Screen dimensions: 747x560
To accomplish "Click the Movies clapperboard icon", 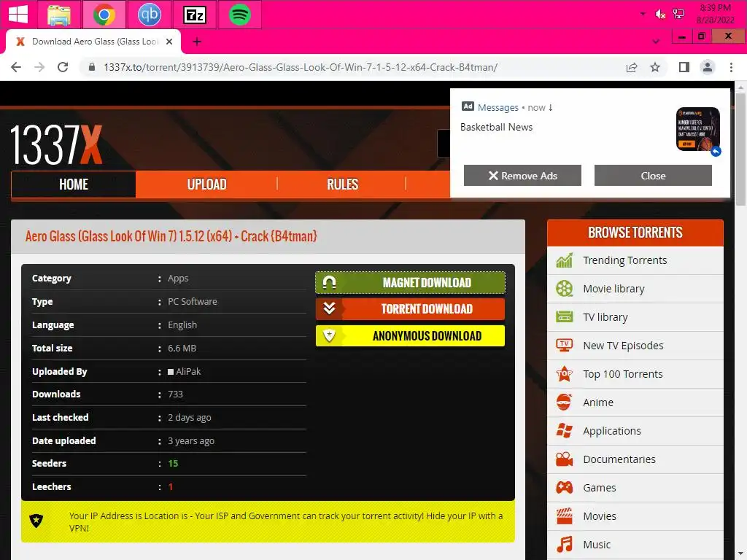I will [x=565, y=516].
